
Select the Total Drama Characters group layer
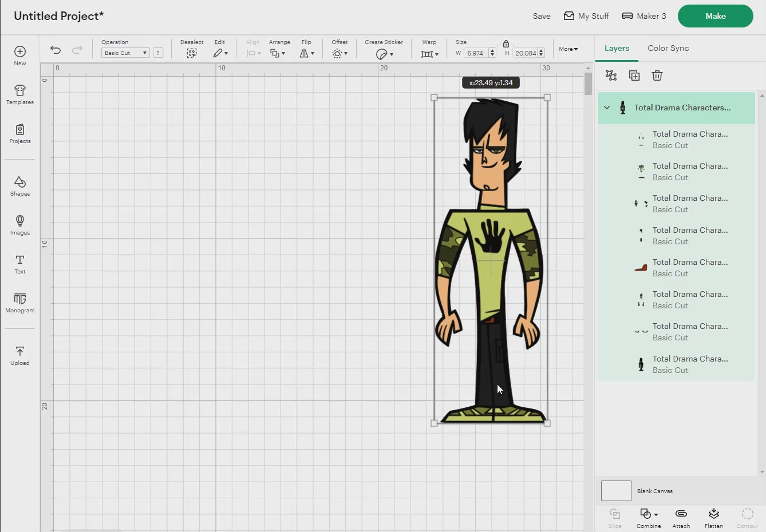[676, 108]
